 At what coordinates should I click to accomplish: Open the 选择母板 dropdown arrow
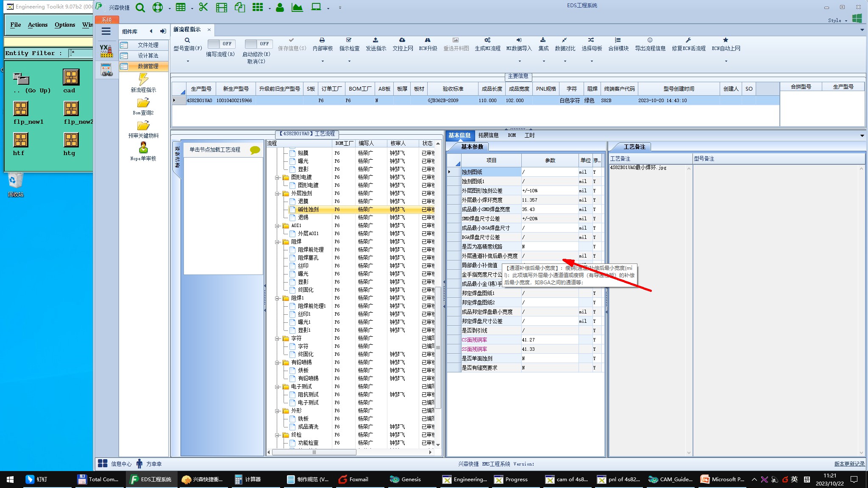tap(592, 61)
